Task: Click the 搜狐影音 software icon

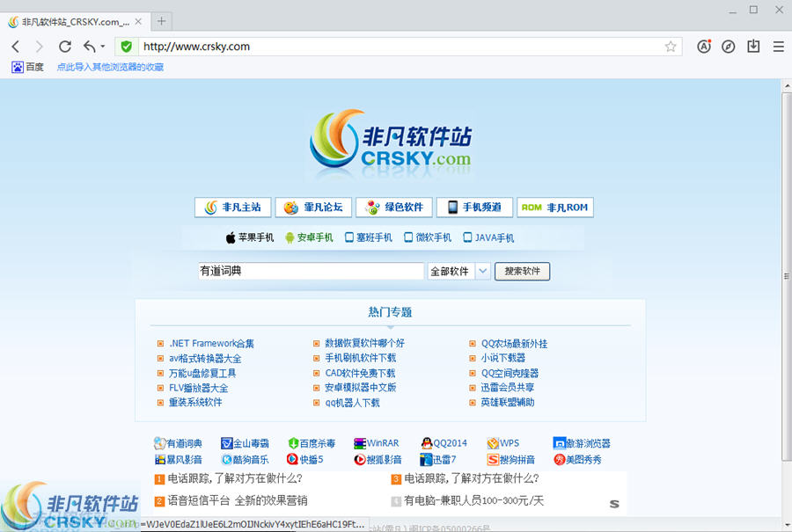Action: (360, 460)
